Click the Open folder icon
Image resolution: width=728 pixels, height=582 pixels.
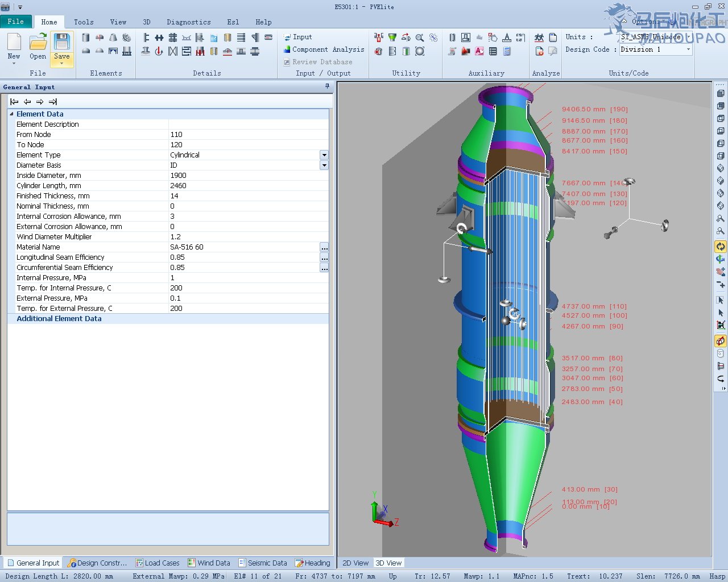click(38, 41)
